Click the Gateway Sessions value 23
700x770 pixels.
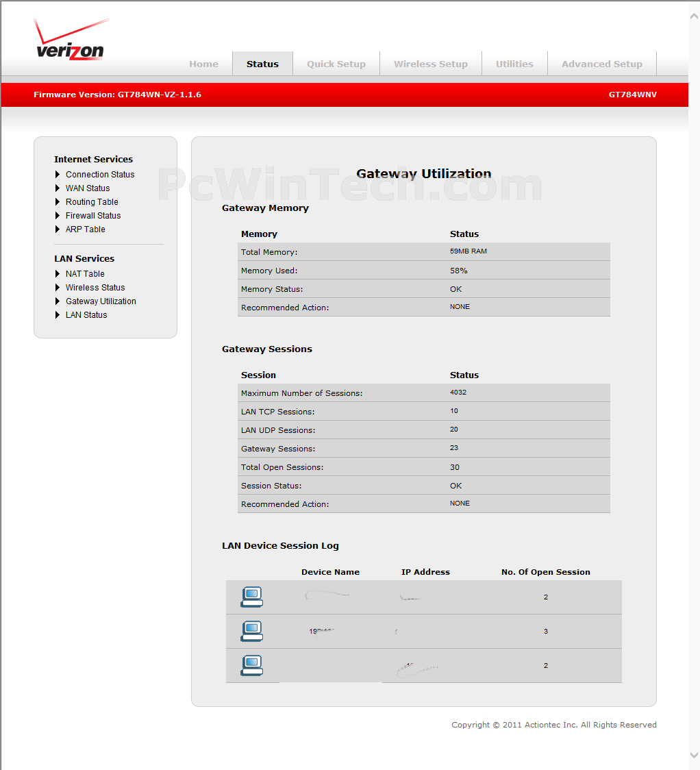click(454, 448)
